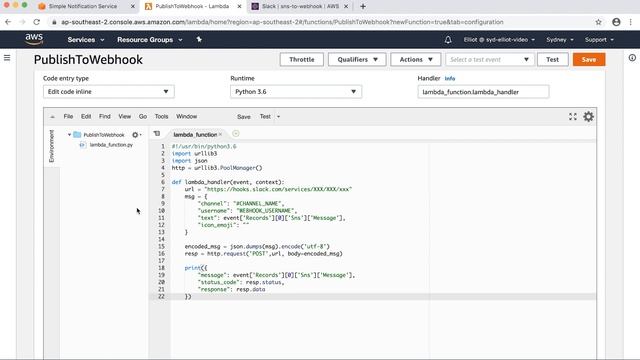
Task: Add a new editor tab with plus icon
Action: 236,134
